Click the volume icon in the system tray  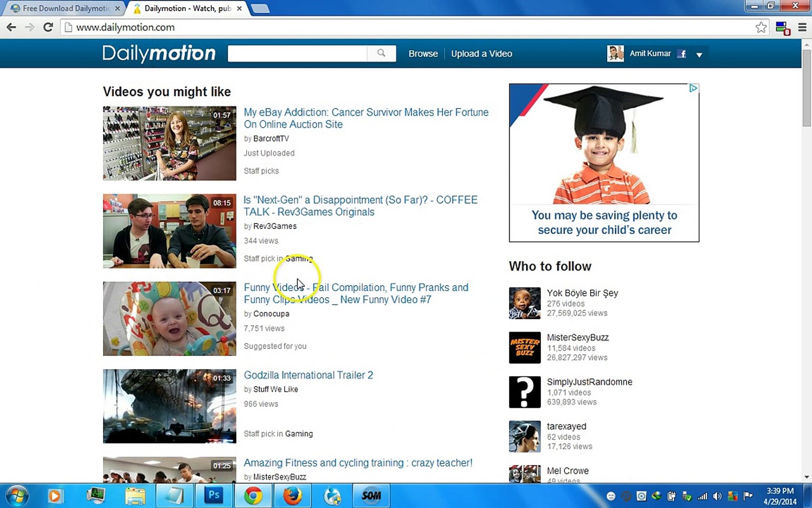click(x=717, y=495)
